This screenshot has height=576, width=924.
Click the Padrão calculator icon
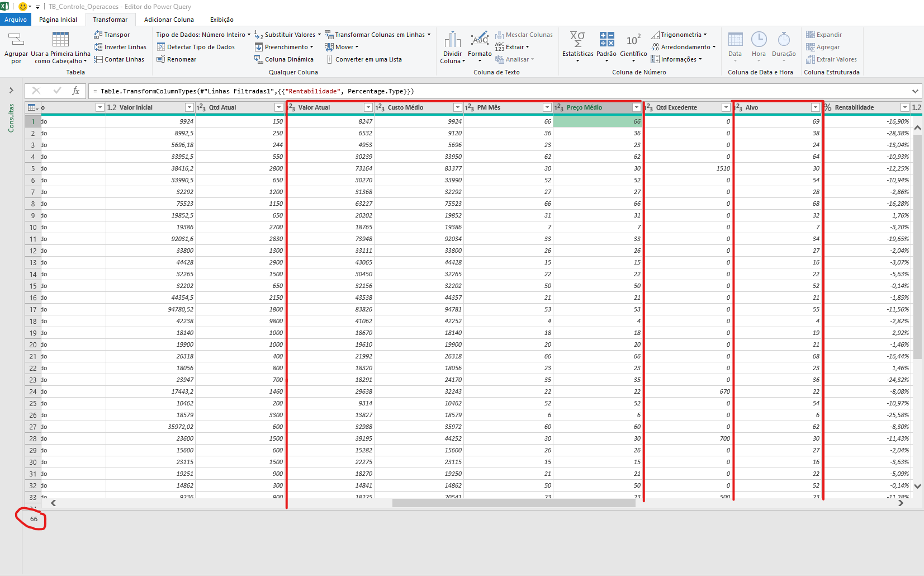coord(606,39)
